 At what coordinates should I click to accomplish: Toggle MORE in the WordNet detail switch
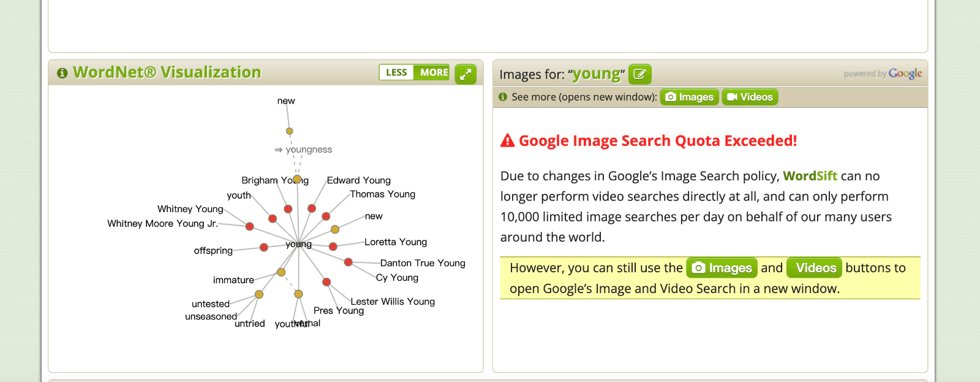[x=434, y=72]
